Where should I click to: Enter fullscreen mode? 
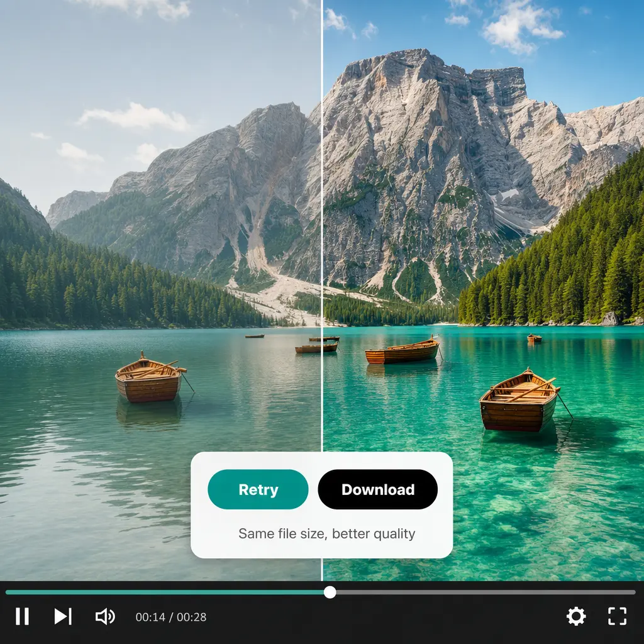pyautogui.click(x=618, y=616)
